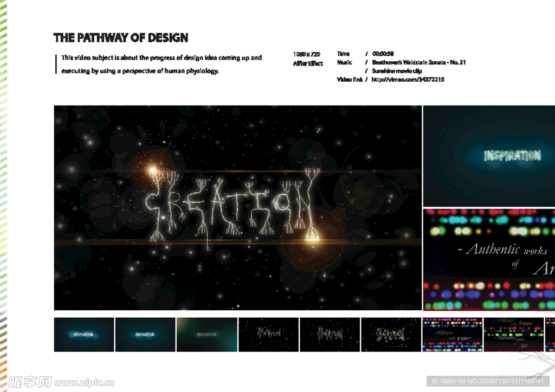The height and width of the screenshot is (392, 555).
Task: Click the 'Music' label
Action: [x=344, y=63]
